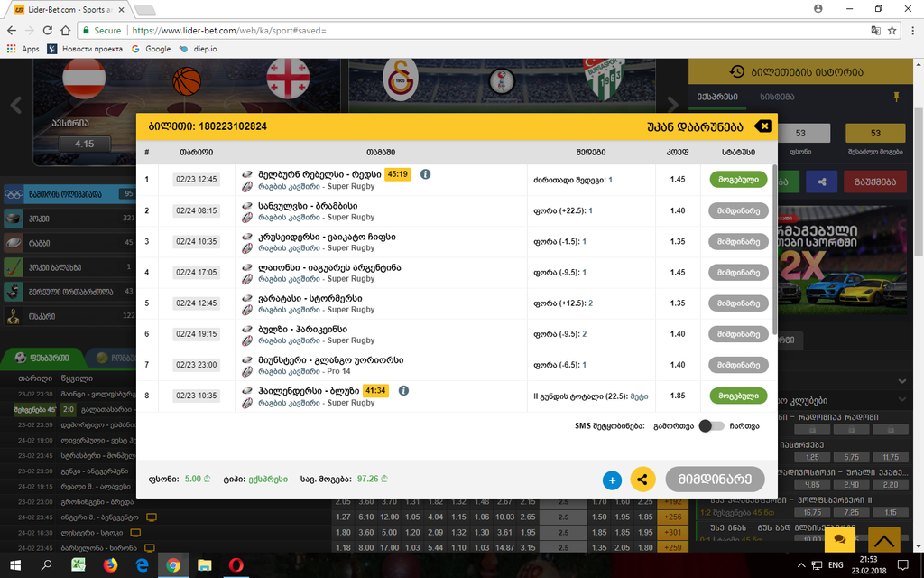
Task: Open the Новости проекта bookmark
Action: pyautogui.click(x=86, y=49)
